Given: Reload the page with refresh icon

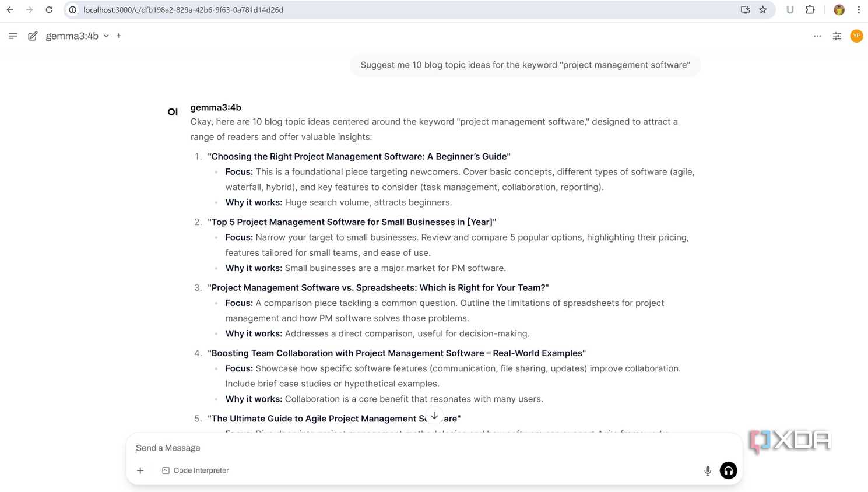Looking at the screenshot, I should [x=49, y=10].
